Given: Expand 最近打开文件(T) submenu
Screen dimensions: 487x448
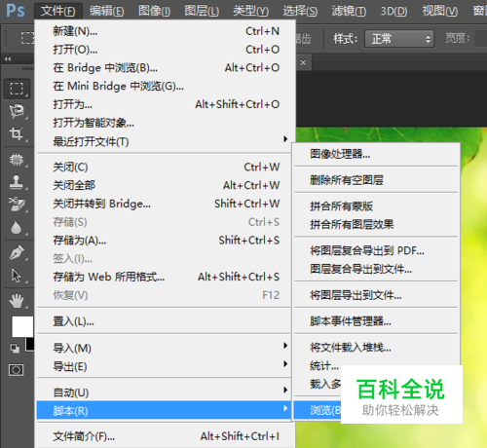Looking at the screenshot, I should tap(166, 141).
